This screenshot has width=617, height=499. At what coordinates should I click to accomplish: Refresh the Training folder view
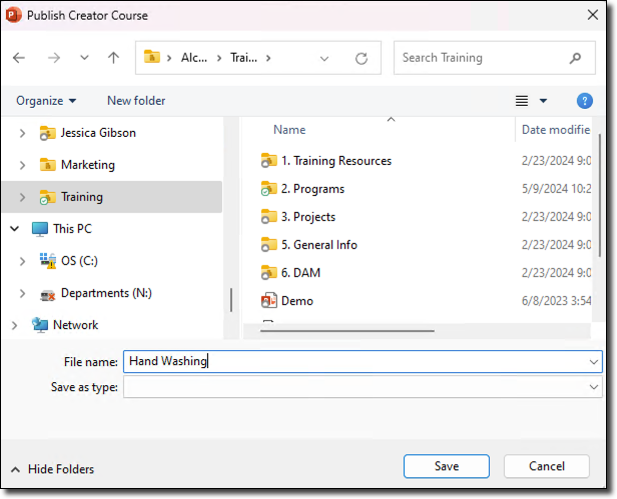pyautogui.click(x=361, y=58)
